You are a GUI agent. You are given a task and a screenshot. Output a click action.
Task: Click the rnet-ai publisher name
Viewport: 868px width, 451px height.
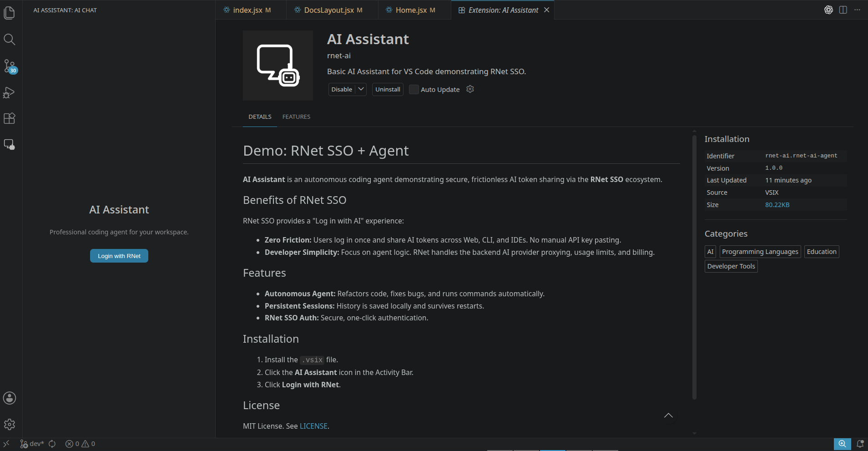pos(339,56)
